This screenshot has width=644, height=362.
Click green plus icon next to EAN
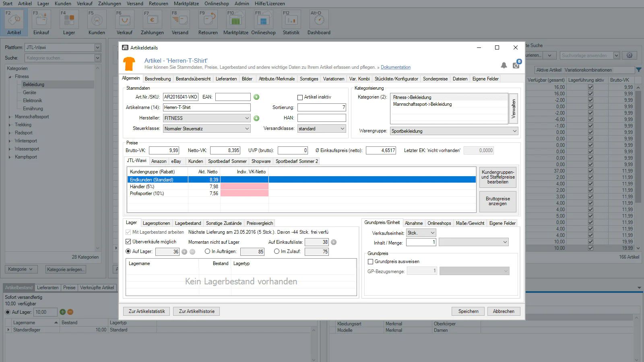256,97
